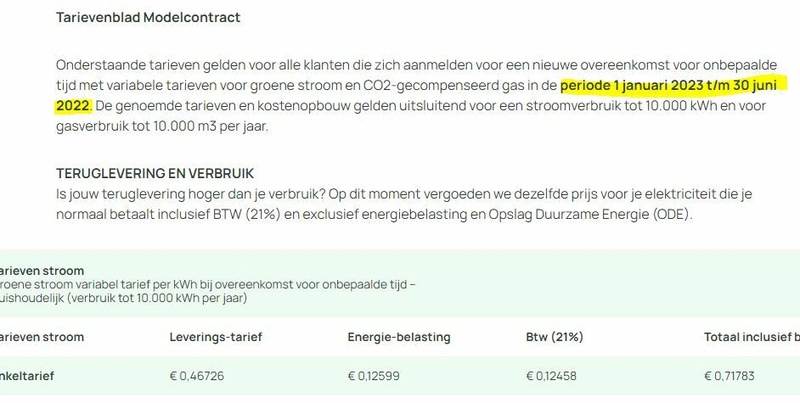Click the € 0,12458 btw value

[x=551, y=376]
